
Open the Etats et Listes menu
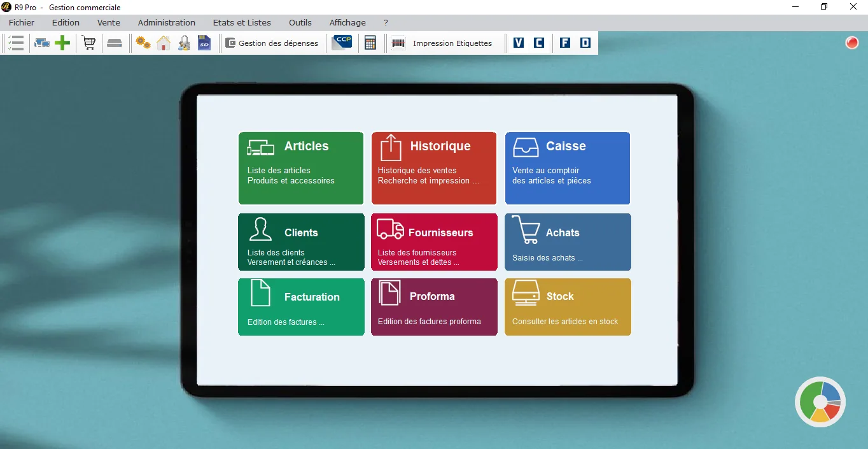pyautogui.click(x=242, y=22)
